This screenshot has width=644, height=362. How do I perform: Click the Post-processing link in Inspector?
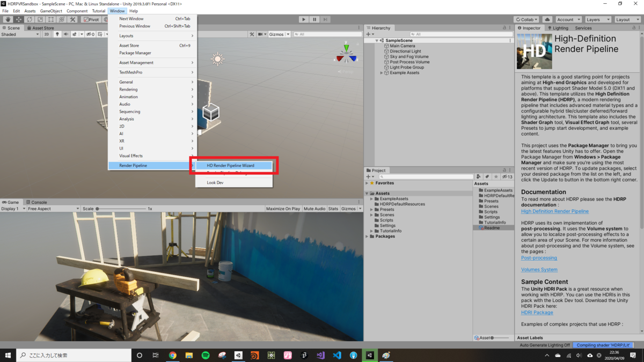coord(538,257)
